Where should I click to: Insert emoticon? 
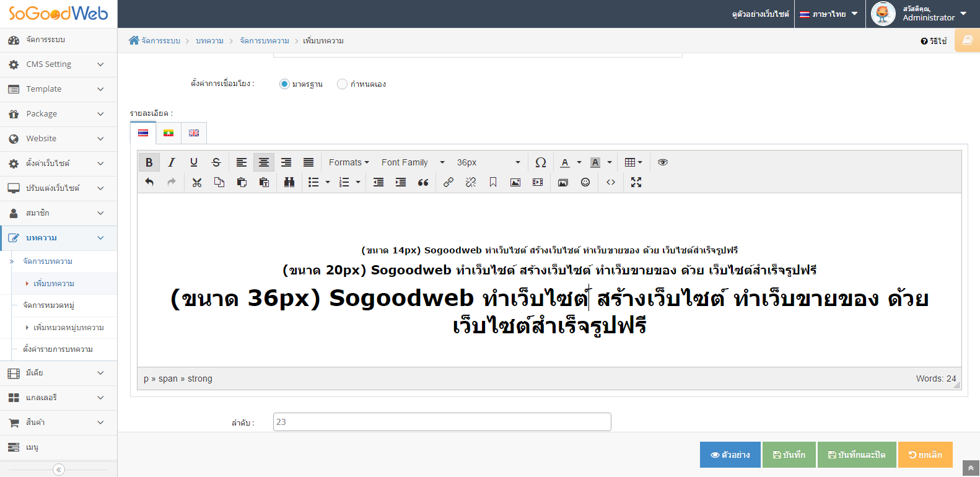pos(585,182)
